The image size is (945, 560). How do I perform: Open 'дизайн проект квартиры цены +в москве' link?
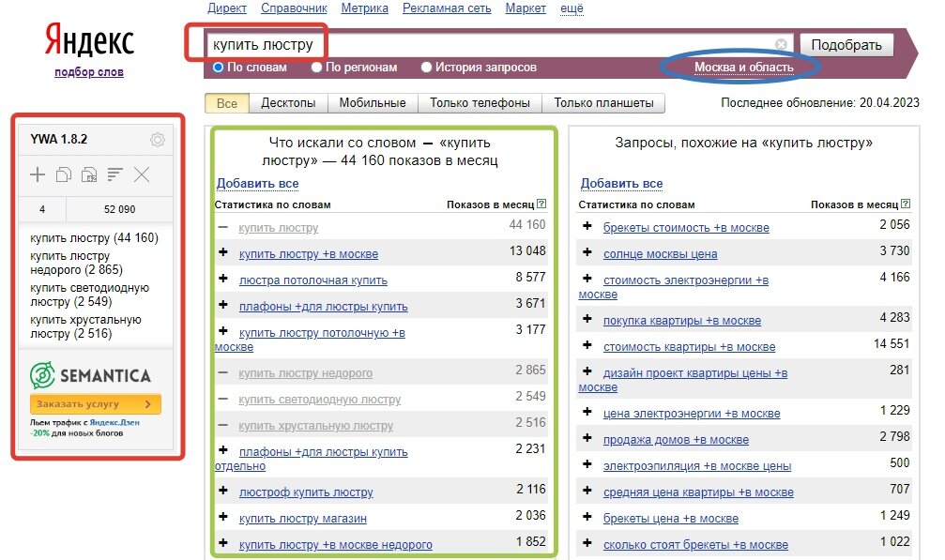[683, 380]
